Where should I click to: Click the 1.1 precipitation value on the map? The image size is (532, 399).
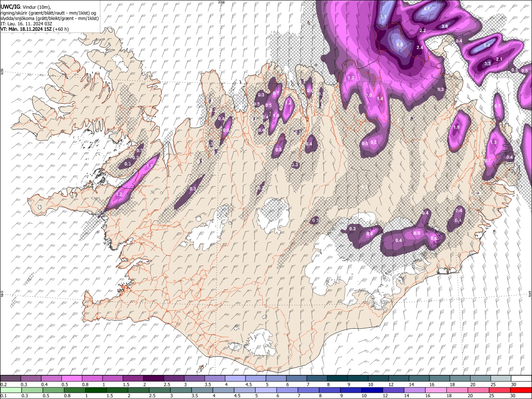[150, 166]
